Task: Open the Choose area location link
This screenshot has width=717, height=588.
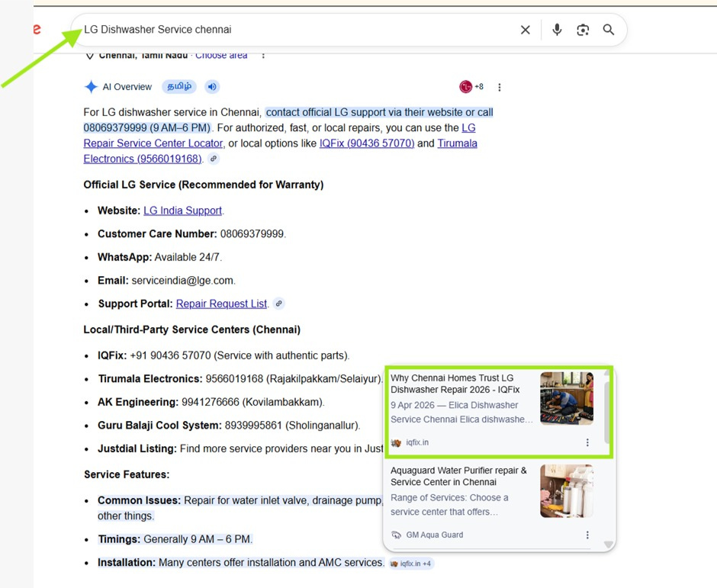Action: pyautogui.click(x=221, y=56)
